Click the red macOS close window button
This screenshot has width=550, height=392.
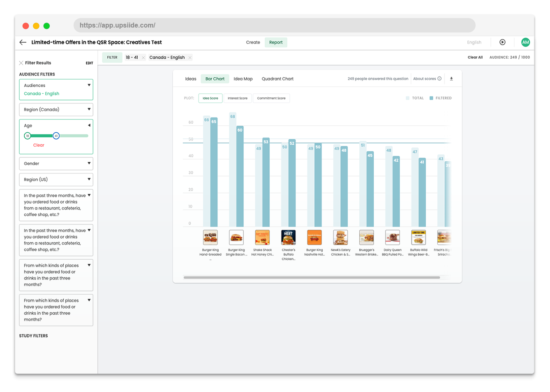(25, 26)
